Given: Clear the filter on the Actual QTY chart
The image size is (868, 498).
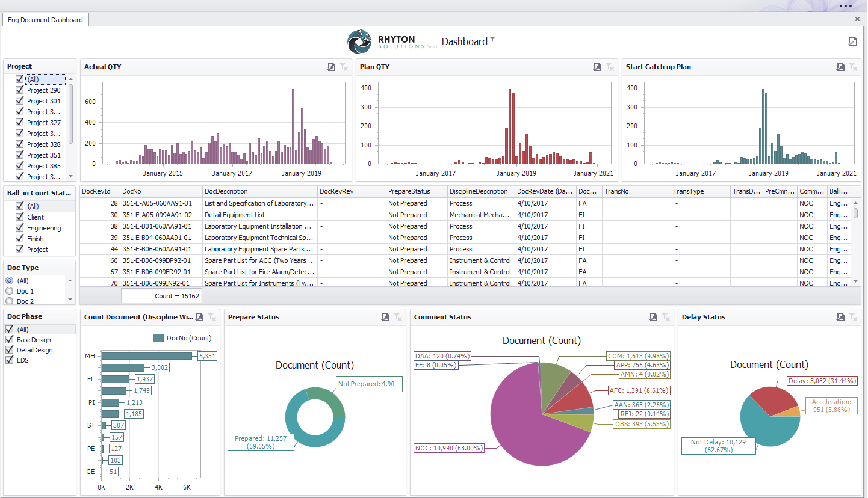Looking at the screenshot, I should click(344, 67).
